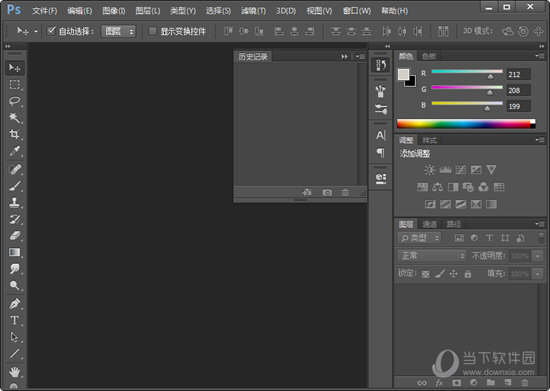Click the link layers icon
The width and height of the screenshot is (550, 391).
tap(422, 383)
